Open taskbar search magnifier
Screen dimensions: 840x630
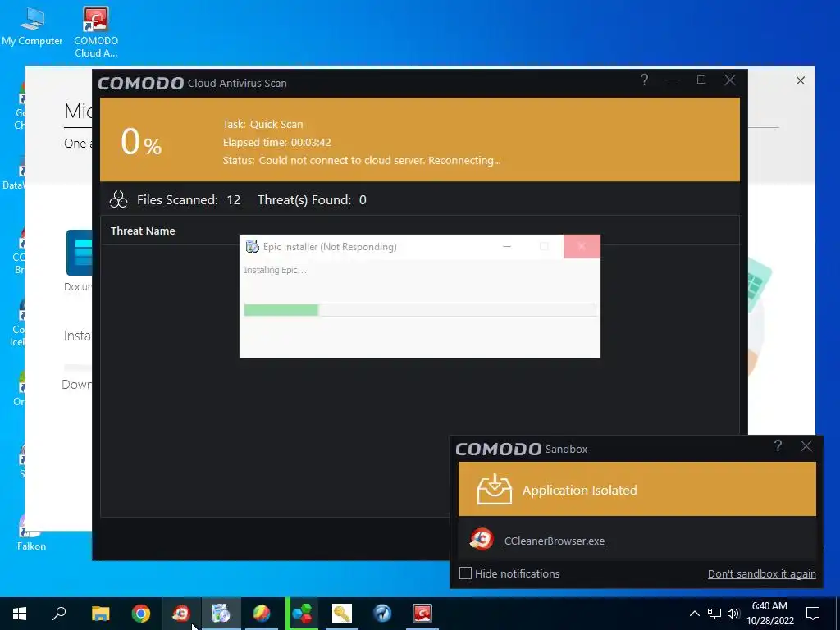click(59, 614)
